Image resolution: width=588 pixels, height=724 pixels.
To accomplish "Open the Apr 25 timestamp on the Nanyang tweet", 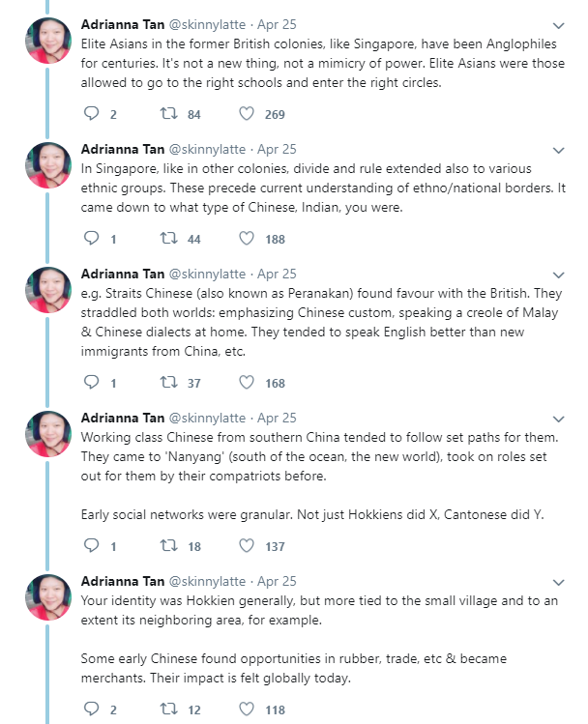I will pos(277,419).
